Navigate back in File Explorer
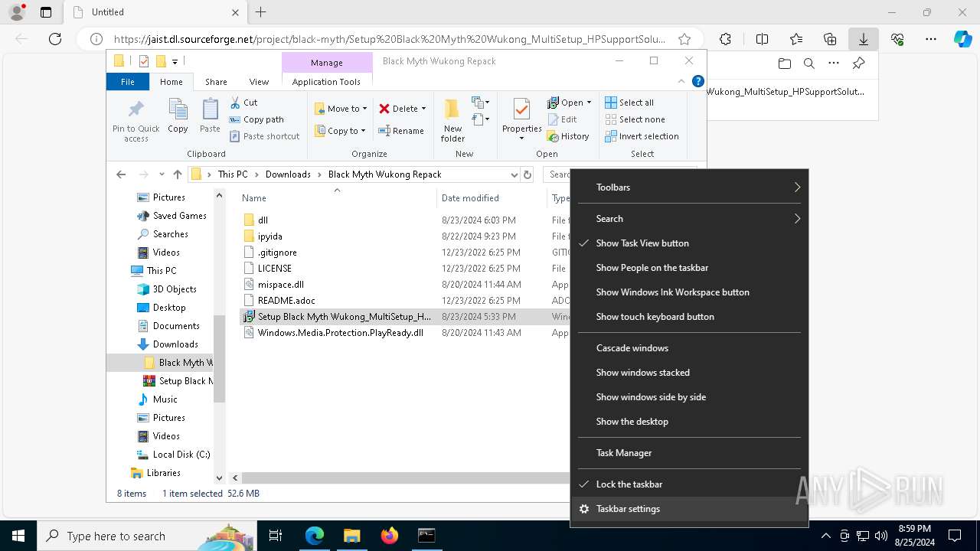 click(121, 174)
